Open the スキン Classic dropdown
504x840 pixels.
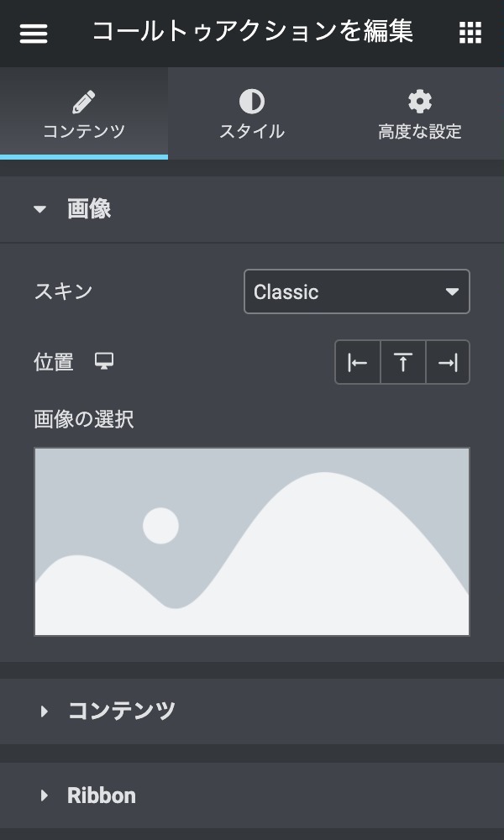[356, 292]
